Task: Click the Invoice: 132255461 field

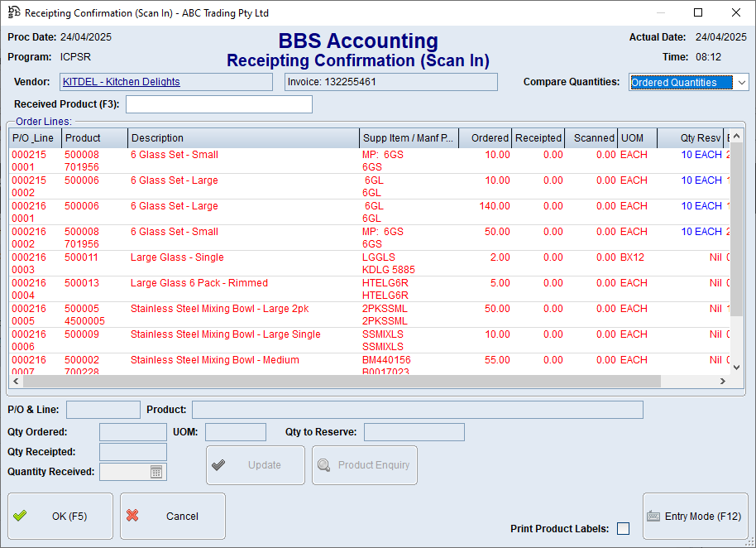Action: point(391,82)
